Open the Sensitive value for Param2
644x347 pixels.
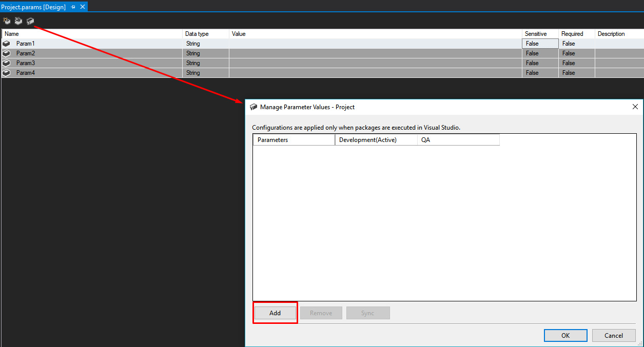pos(540,53)
